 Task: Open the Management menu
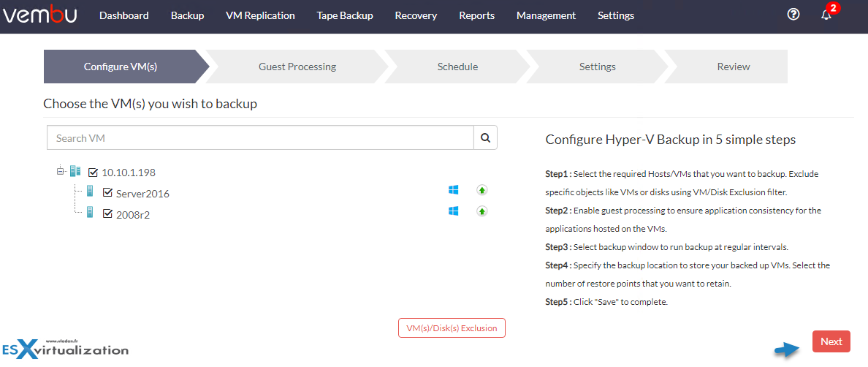546,15
